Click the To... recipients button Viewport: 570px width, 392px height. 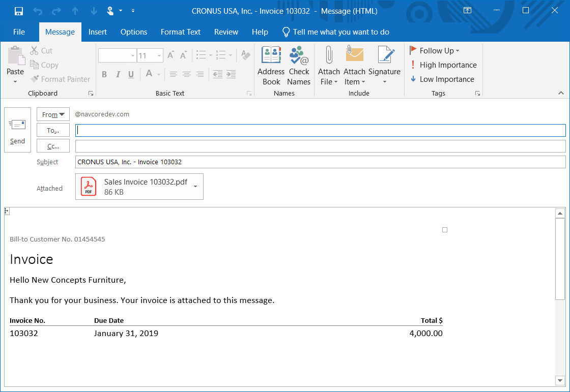53,131
